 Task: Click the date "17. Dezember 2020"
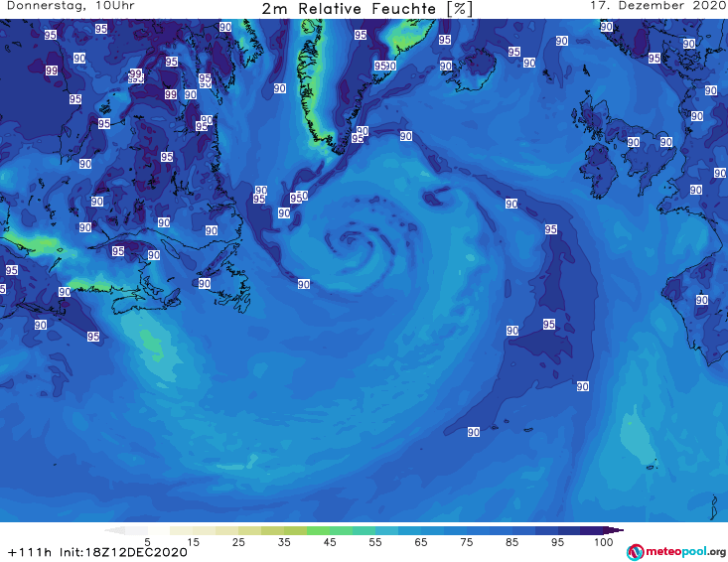(658, 6)
